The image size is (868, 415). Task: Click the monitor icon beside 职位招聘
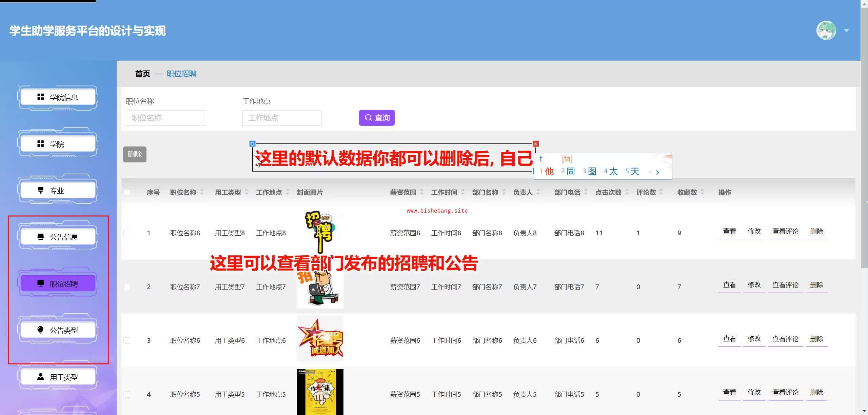pos(41,283)
